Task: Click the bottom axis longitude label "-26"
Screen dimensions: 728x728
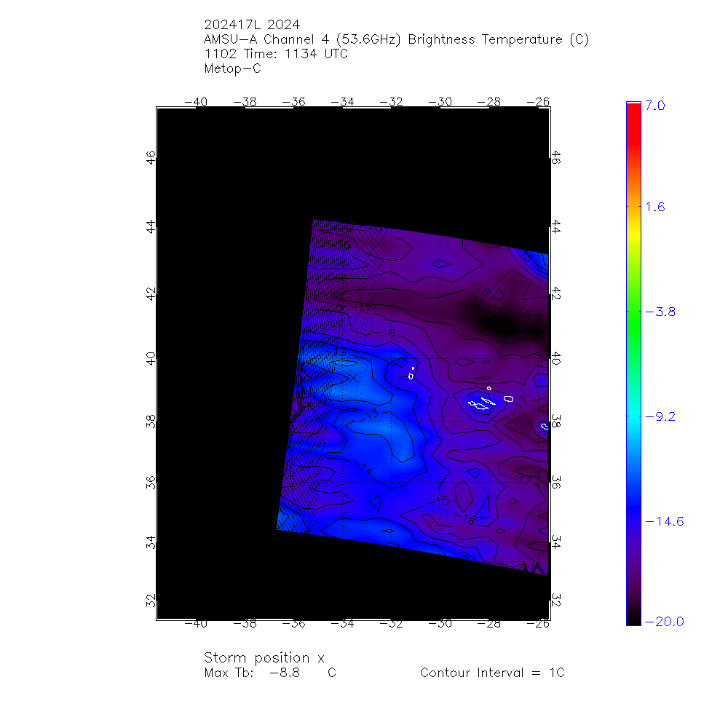Action: pyautogui.click(x=538, y=624)
